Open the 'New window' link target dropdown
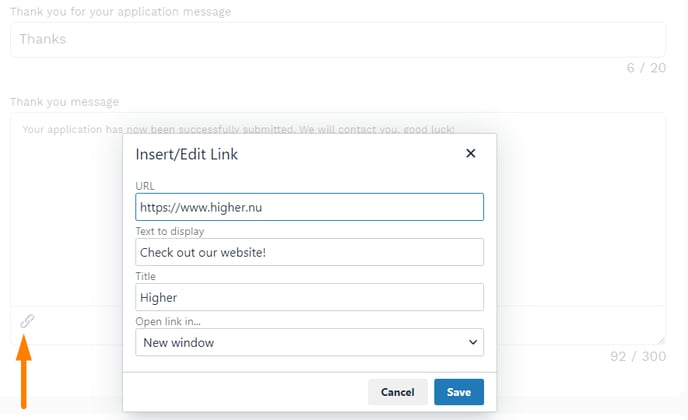 pyautogui.click(x=309, y=342)
